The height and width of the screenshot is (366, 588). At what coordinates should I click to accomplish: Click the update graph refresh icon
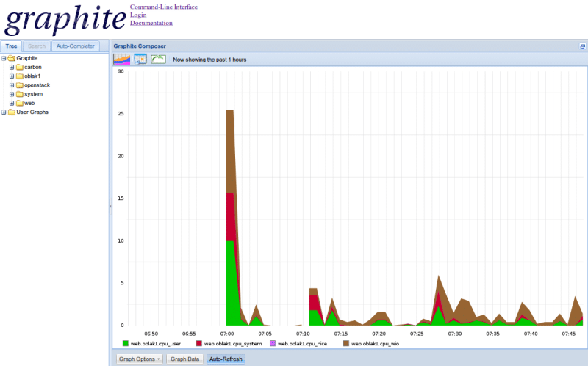click(x=158, y=59)
